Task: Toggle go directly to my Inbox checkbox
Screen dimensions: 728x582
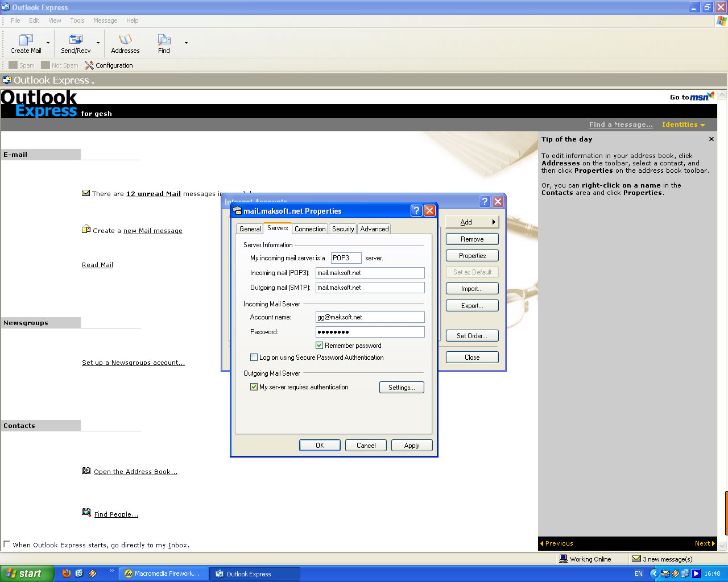Action: tap(7, 544)
